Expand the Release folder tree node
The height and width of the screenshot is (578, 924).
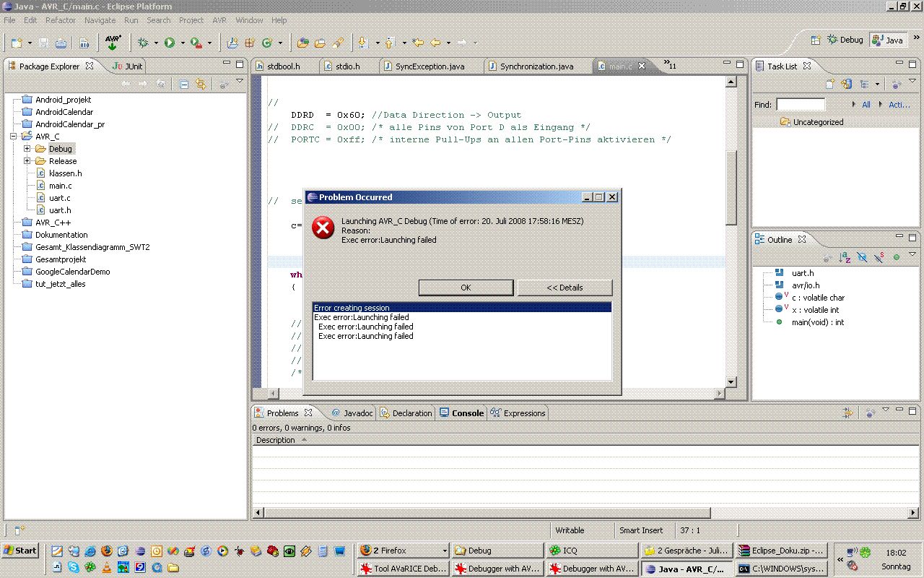(27, 161)
